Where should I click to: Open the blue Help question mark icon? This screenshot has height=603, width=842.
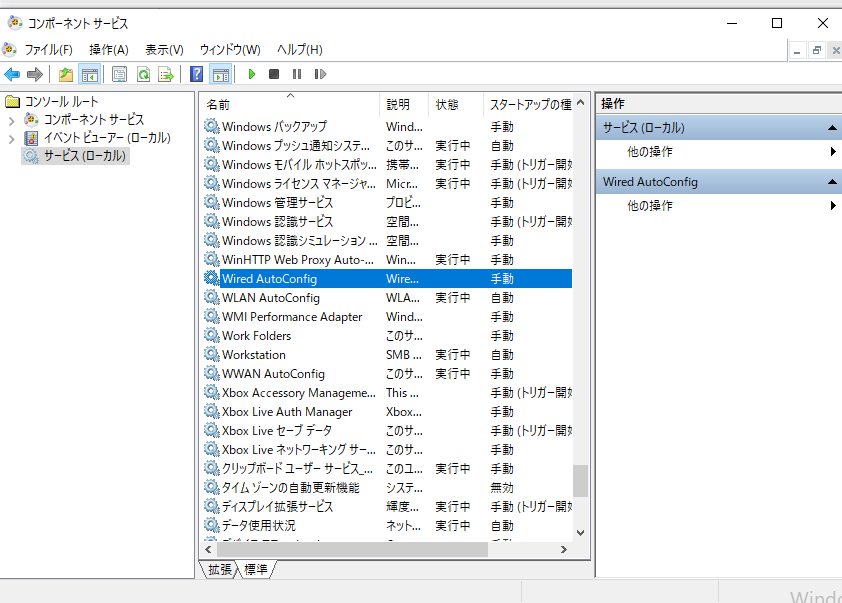click(x=197, y=74)
